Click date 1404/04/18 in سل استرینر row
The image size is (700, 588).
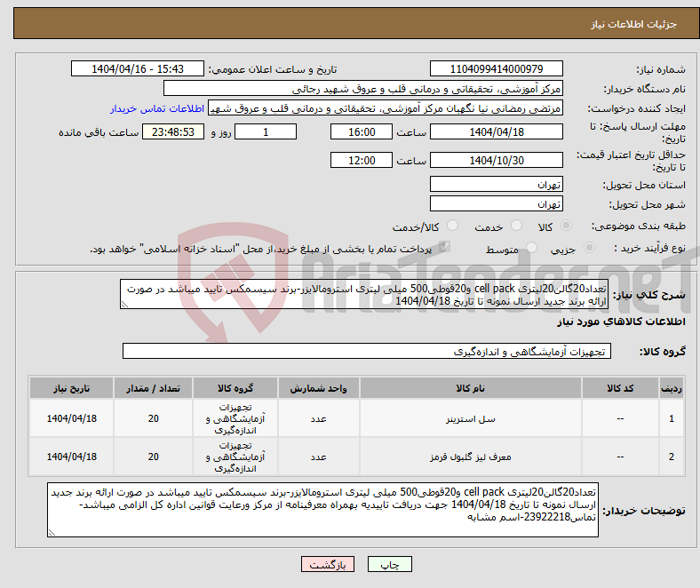pos(71,418)
